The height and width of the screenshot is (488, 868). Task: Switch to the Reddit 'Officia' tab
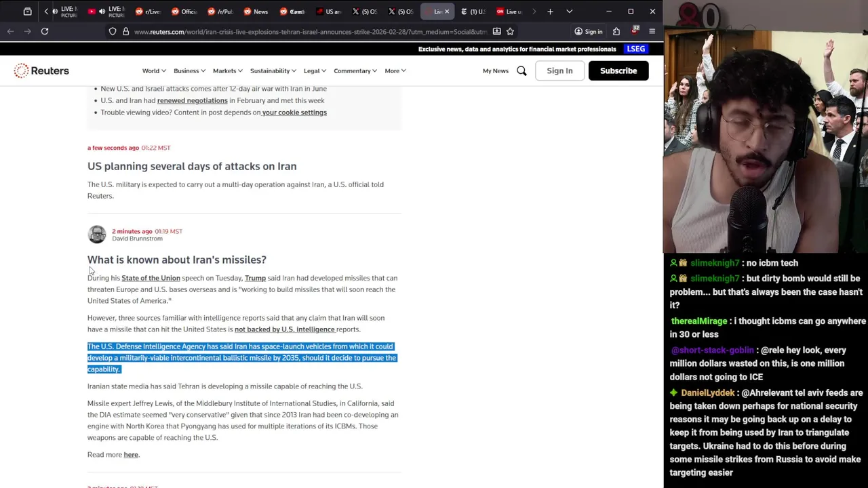click(x=184, y=12)
